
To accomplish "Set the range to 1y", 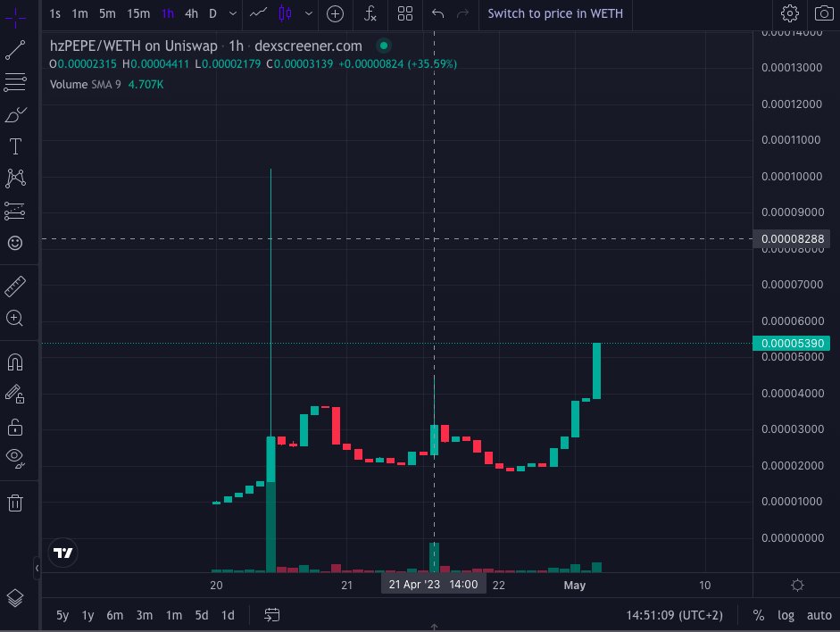I will 87,615.
